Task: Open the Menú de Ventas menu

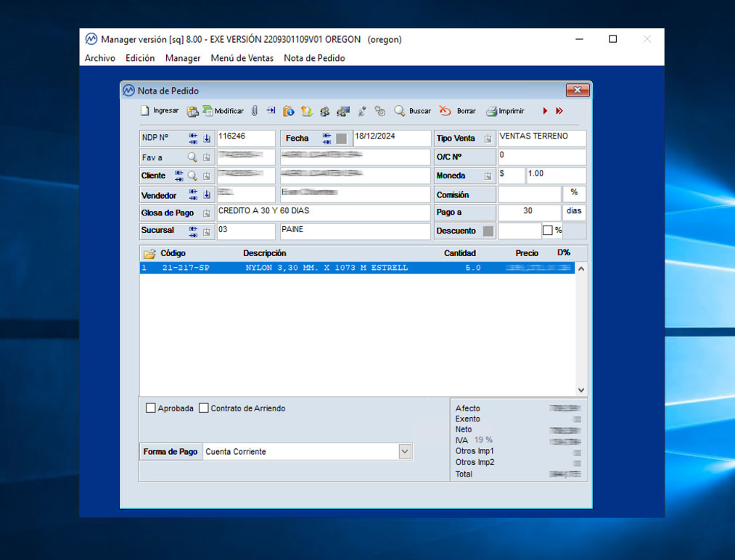Action: coord(242,58)
